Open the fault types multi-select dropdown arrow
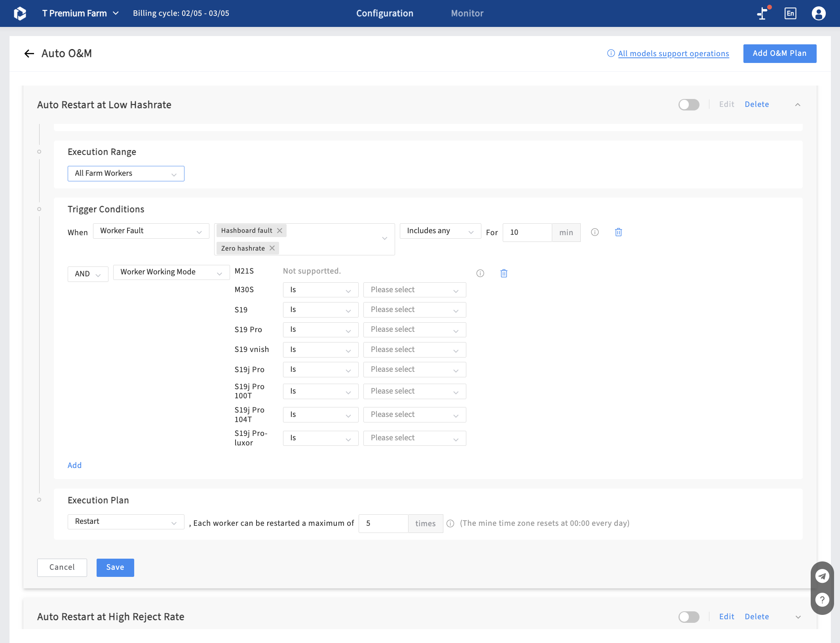Screen dimensions: 840x643 point(384,239)
